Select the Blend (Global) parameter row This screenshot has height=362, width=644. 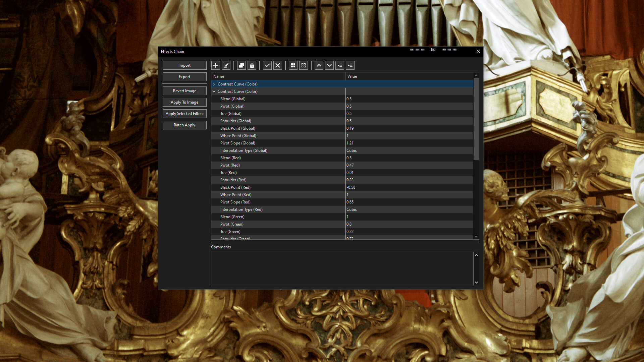(x=342, y=99)
